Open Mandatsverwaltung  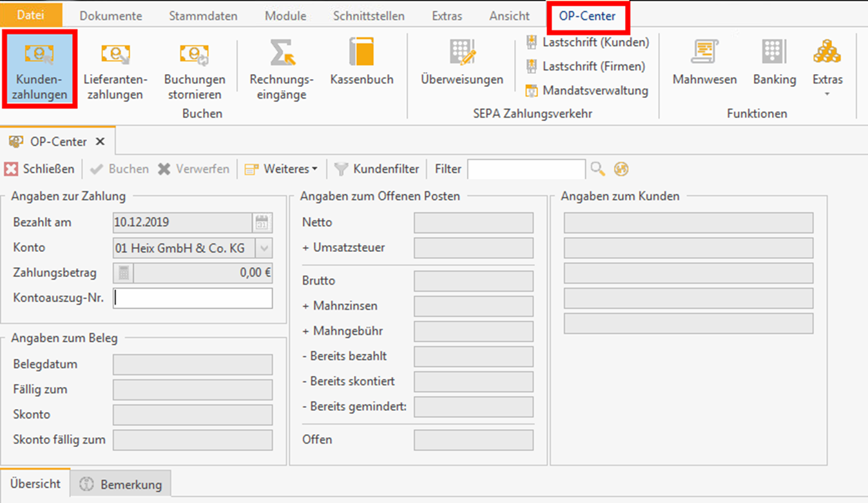[587, 91]
